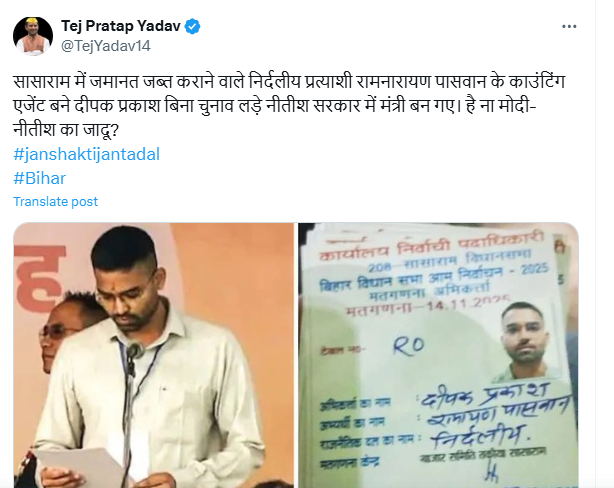Open the right photo of counting agent card

tap(439, 355)
